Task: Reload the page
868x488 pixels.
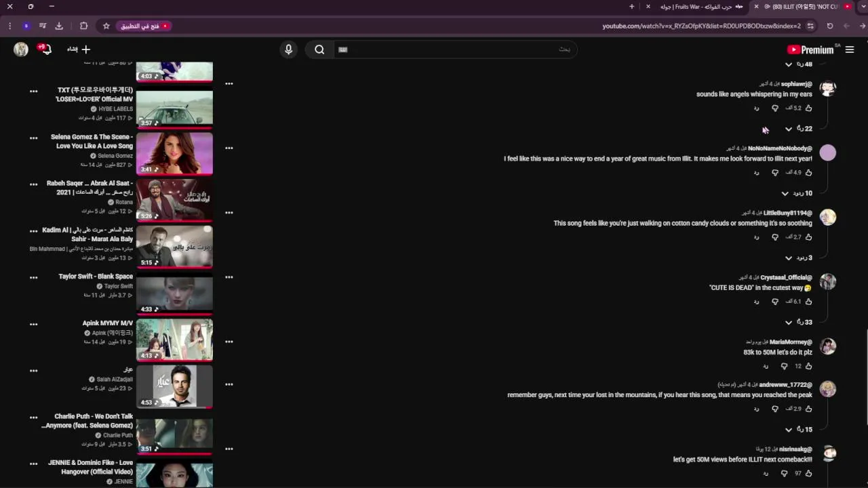Action: [x=829, y=26]
